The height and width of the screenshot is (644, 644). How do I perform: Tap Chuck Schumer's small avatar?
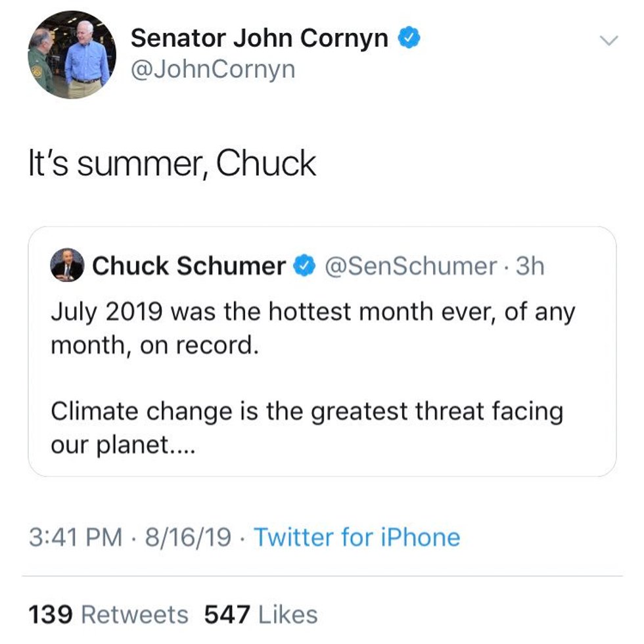pos(67,265)
